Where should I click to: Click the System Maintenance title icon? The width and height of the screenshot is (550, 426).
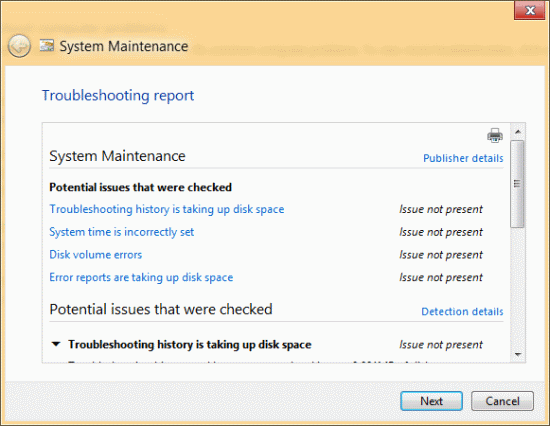tap(47, 46)
